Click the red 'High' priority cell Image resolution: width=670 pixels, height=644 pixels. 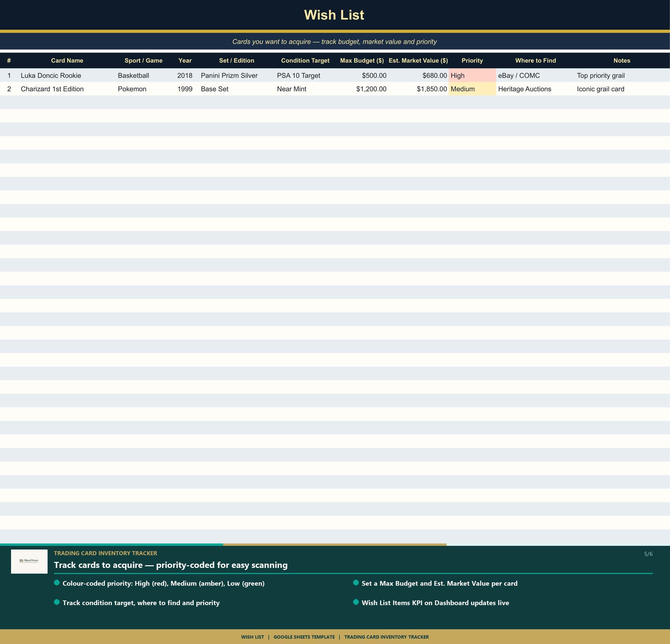point(472,75)
